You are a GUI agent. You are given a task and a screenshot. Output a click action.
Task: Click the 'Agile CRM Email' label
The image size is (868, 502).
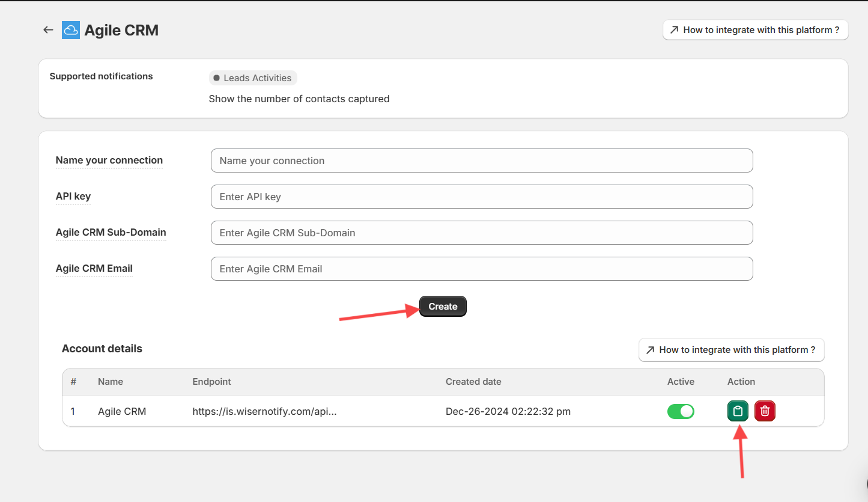pyautogui.click(x=94, y=269)
